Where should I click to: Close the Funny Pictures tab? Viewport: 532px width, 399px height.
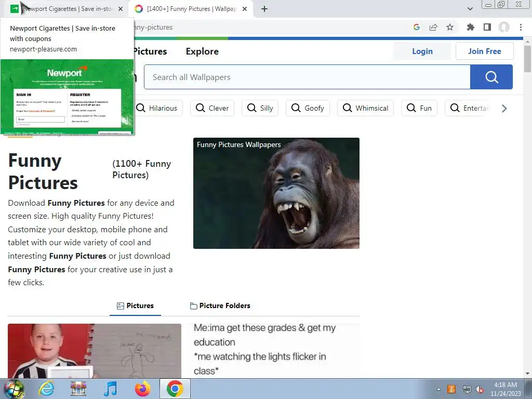pos(245,9)
